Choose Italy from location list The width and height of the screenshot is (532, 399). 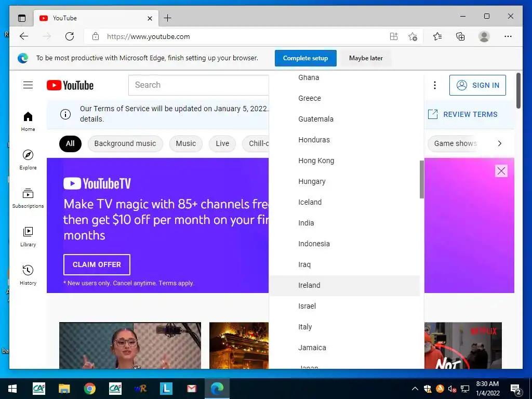click(344, 327)
